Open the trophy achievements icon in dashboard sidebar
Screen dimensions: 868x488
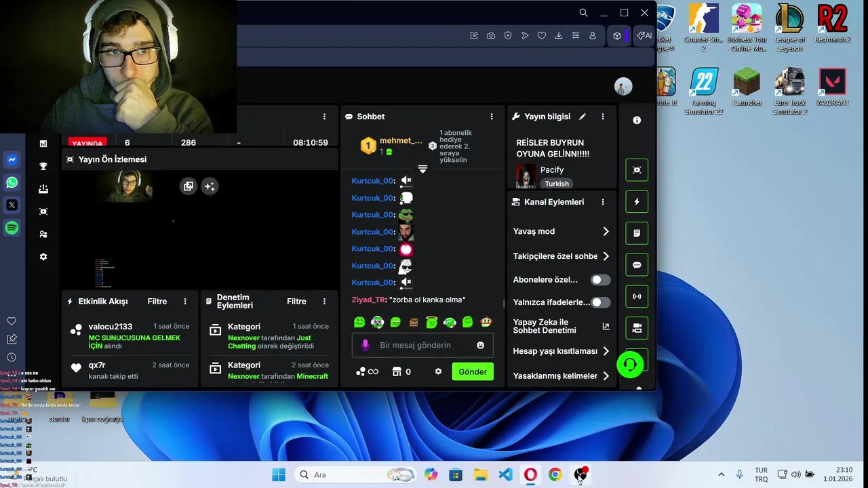[x=43, y=166]
